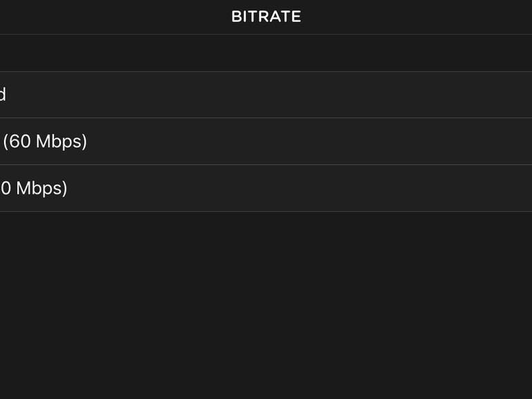Tap the "(60 Mbps)" text label
This screenshot has height=399, width=532.
pos(45,142)
